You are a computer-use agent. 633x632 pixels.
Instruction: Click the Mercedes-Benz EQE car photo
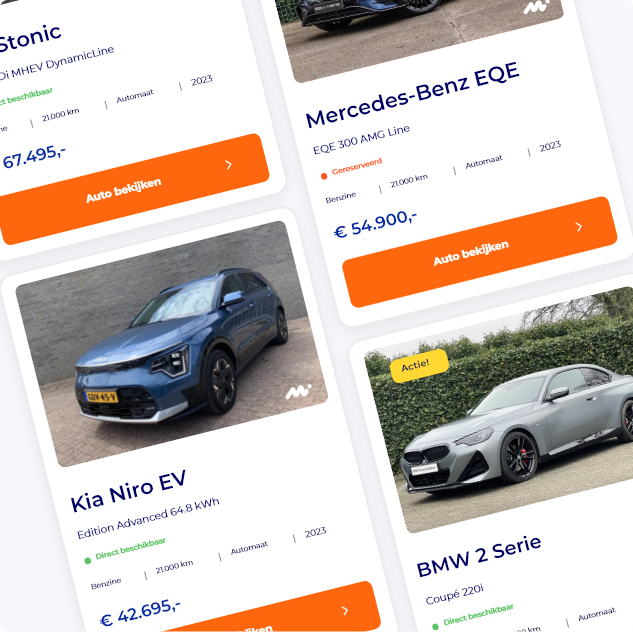[x=420, y=34]
